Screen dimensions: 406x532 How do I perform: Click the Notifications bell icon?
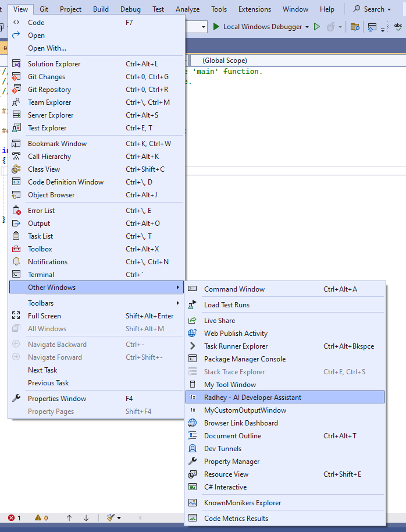click(x=16, y=261)
